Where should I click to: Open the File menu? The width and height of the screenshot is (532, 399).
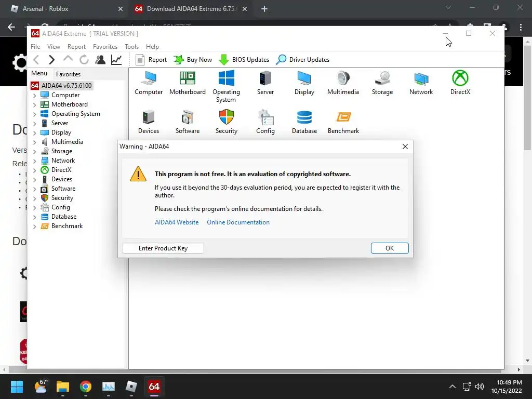click(x=35, y=46)
